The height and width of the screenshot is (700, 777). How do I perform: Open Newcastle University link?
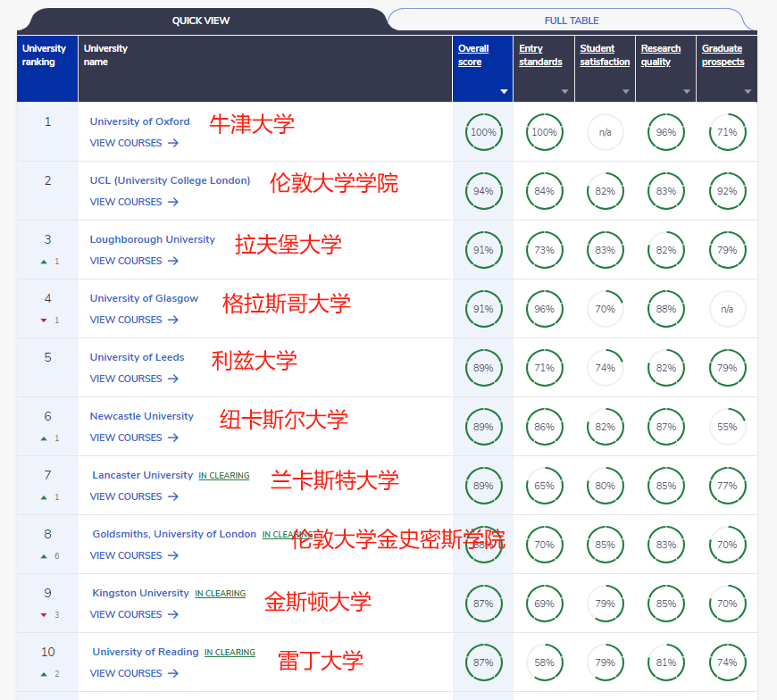click(142, 416)
